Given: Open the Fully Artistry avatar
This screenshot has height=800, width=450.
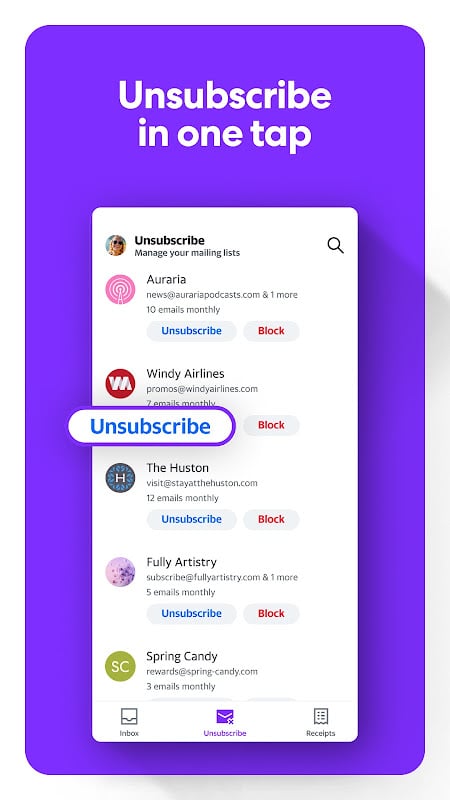Looking at the screenshot, I should [120, 572].
